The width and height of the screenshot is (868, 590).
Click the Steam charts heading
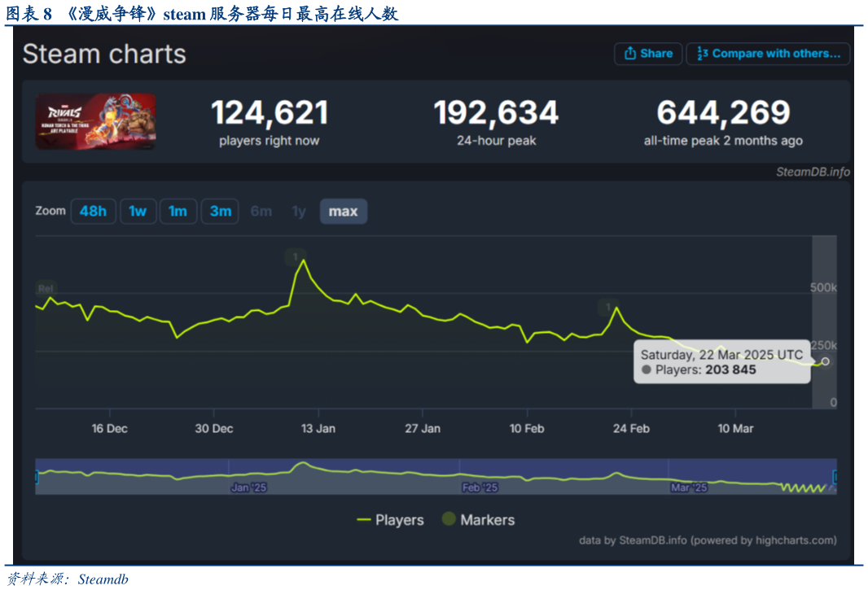104,55
